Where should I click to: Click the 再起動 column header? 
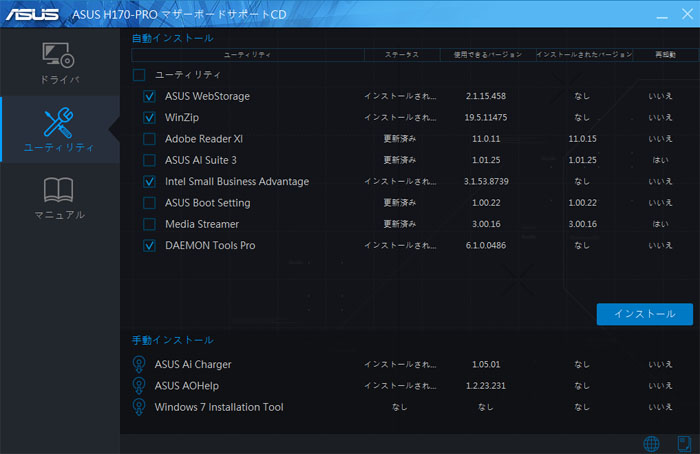(x=665, y=54)
